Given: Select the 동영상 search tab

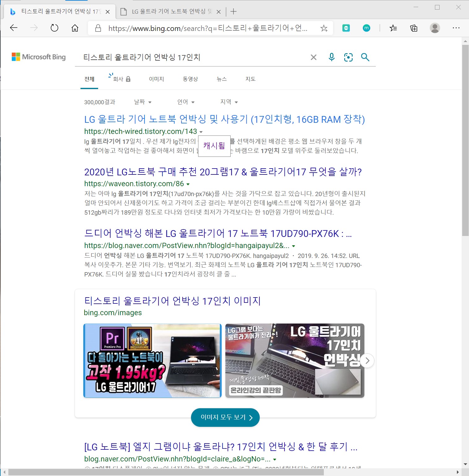Looking at the screenshot, I should tap(190, 79).
